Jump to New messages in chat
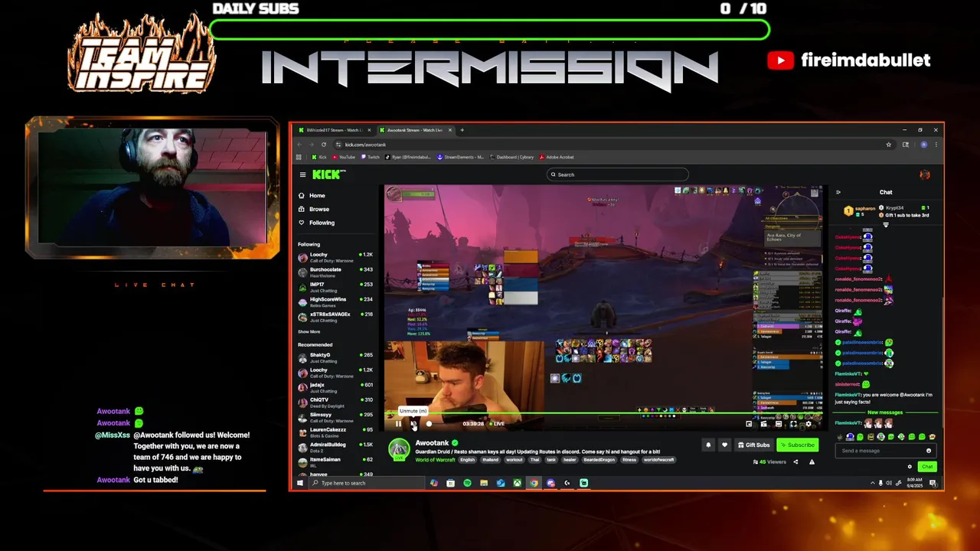This screenshot has width=980, height=551. pos(885,412)
